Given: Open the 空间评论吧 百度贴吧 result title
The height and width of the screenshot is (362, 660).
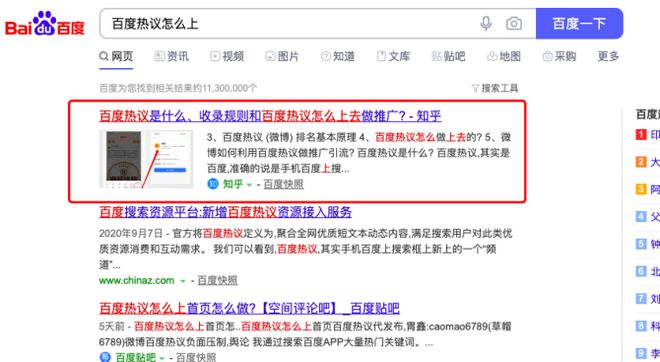Looking at the screenshot, I should (x=249, y=308).
